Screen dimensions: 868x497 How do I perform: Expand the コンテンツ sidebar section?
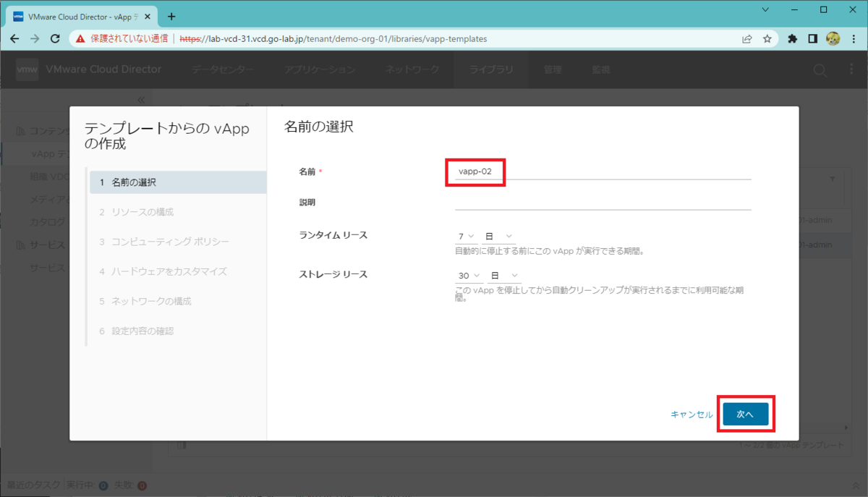(43, 131)
